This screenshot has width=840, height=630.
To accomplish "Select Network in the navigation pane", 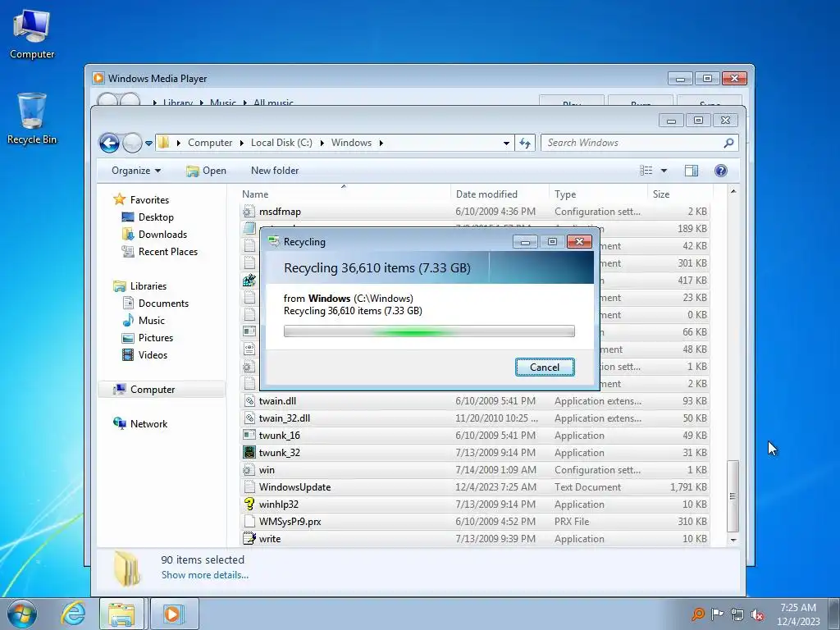I will (x=149, y=424).
